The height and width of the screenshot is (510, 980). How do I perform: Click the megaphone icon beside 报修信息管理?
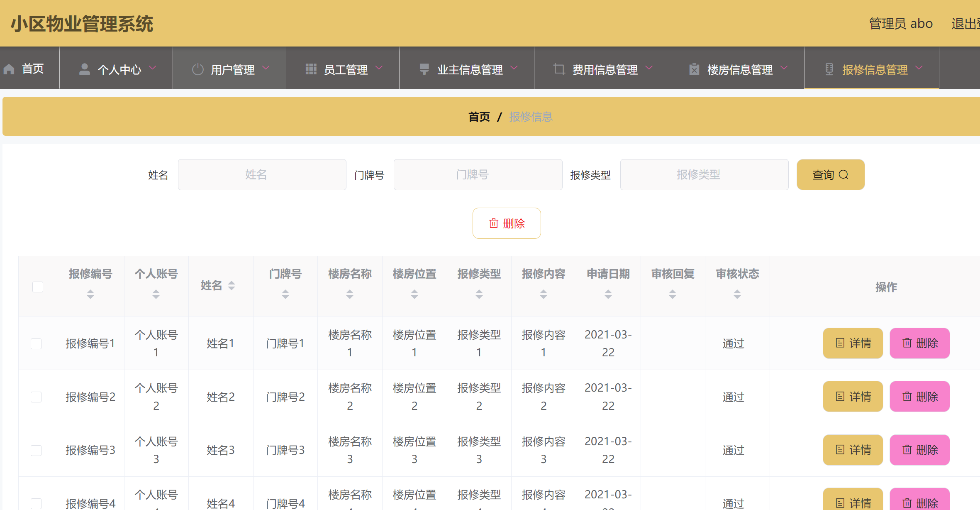click(x=829, y=69)
